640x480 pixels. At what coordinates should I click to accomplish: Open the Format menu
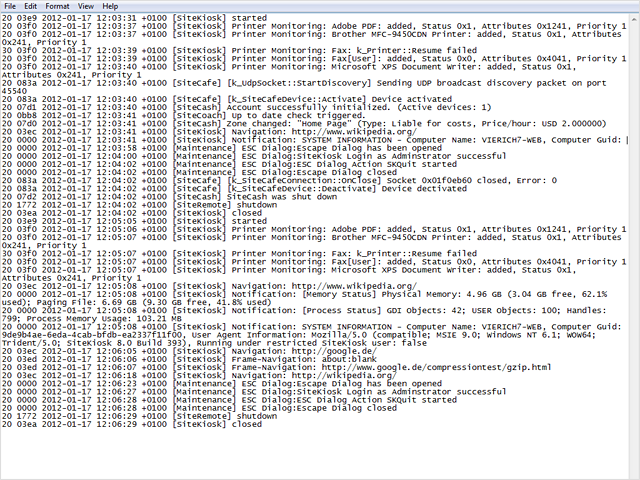tap(58, 6)
